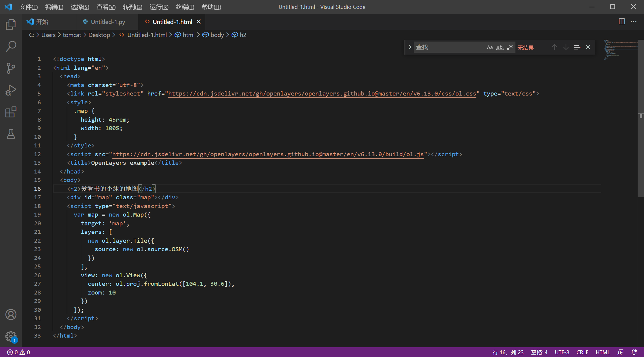Click the body breadcrumb element
Viewport: 644px width, 357px height.
coord(213,35)
